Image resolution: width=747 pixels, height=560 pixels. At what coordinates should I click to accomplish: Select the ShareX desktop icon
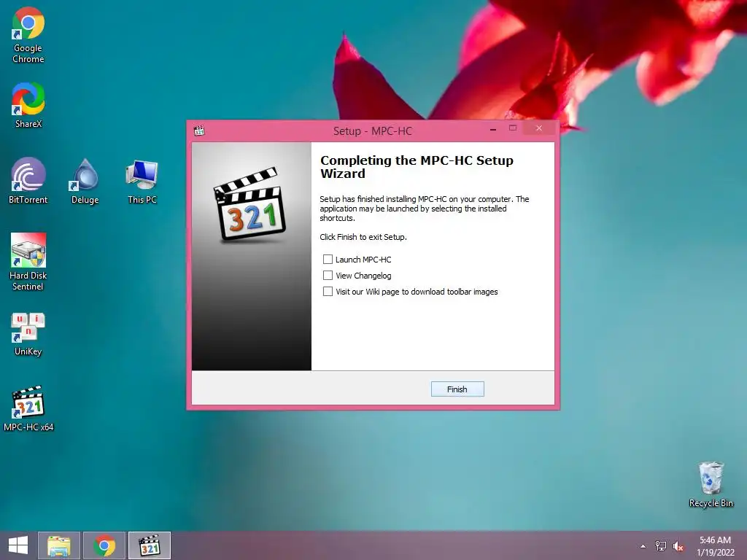28,105
